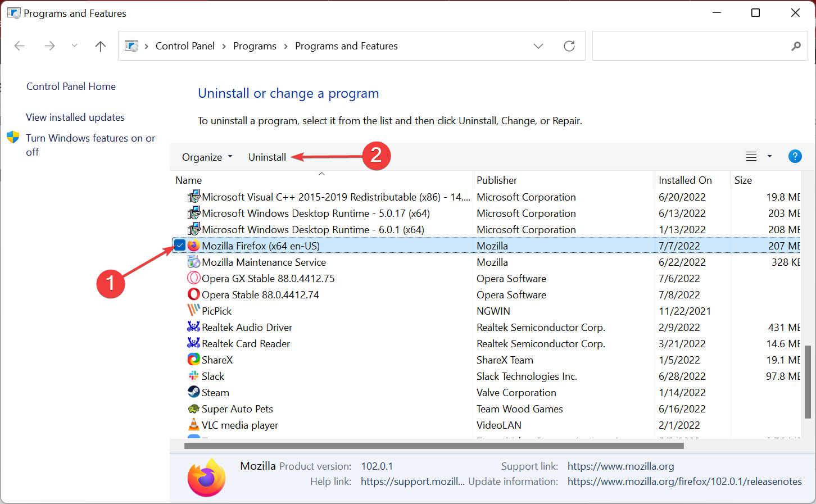
Task: Click the Mozilla Firefox row icon
Action: pos(194,246)
